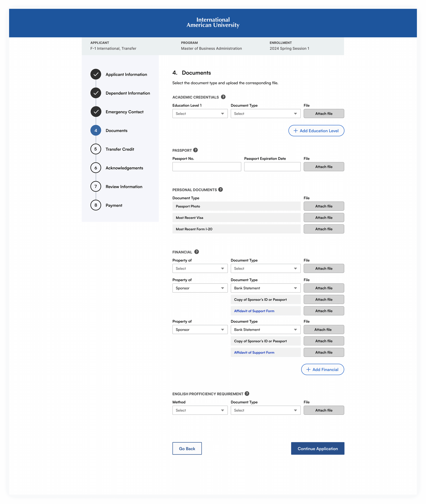Click the Applicant Information checkmark step circle
The image size is (426, 504).
pos(96,74)
